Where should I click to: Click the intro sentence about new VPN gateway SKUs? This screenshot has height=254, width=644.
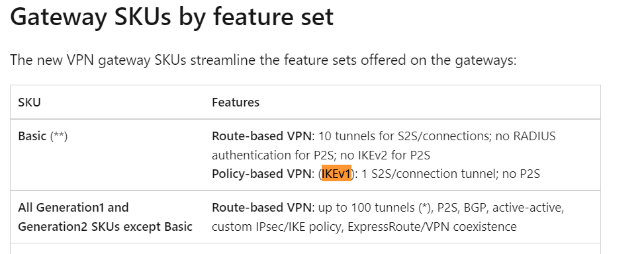point(263,60)
